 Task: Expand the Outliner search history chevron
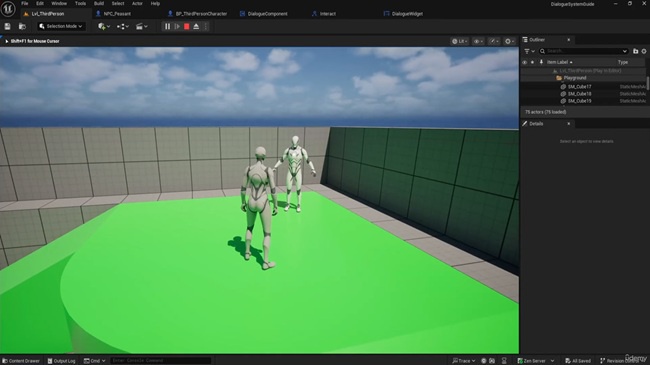click(x=625, y=51)
